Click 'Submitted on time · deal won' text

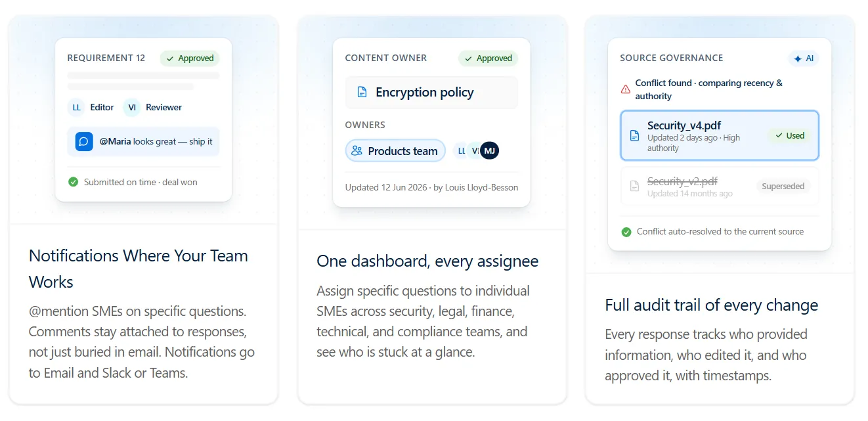pyautogui.click(x=141, y=182)
